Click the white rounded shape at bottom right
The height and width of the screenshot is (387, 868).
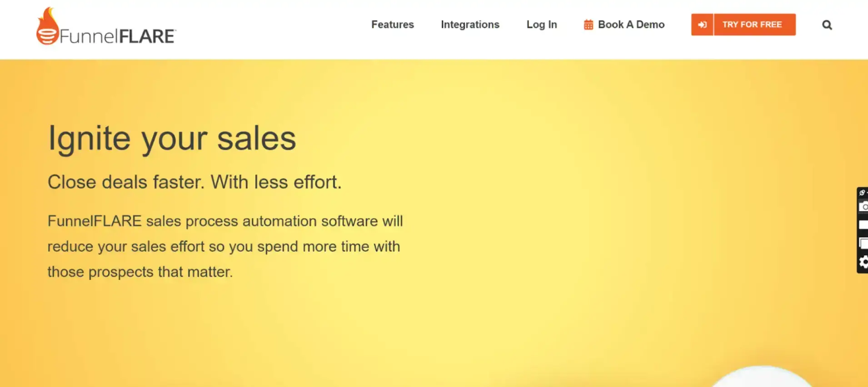coord(762,377)
